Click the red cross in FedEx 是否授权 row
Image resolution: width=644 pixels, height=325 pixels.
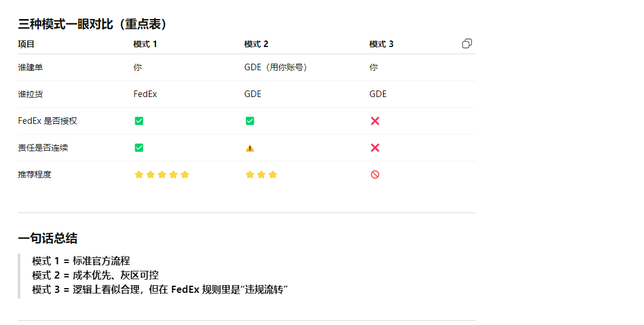375,121
